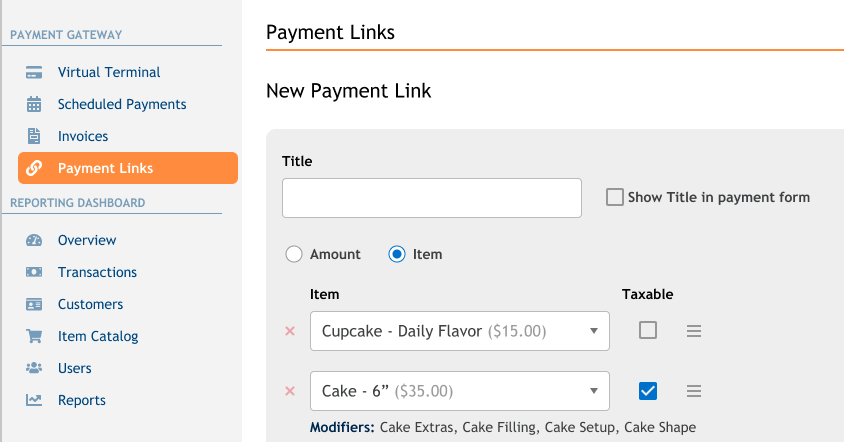Go to Transactions in the sidebar
Screen dimensions: 844x442
97,272
